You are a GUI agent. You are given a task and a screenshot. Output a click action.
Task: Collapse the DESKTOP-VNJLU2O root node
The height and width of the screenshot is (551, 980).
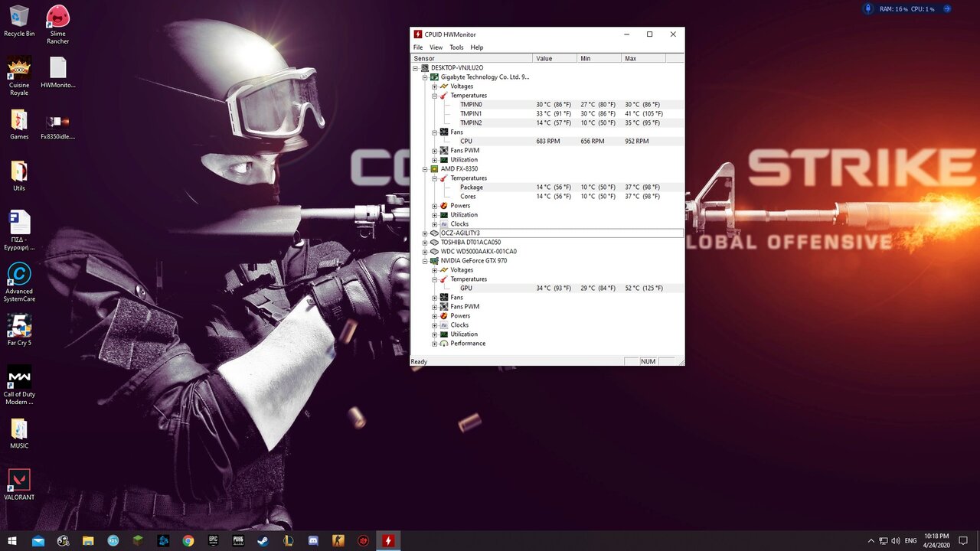tap(416, 68)
